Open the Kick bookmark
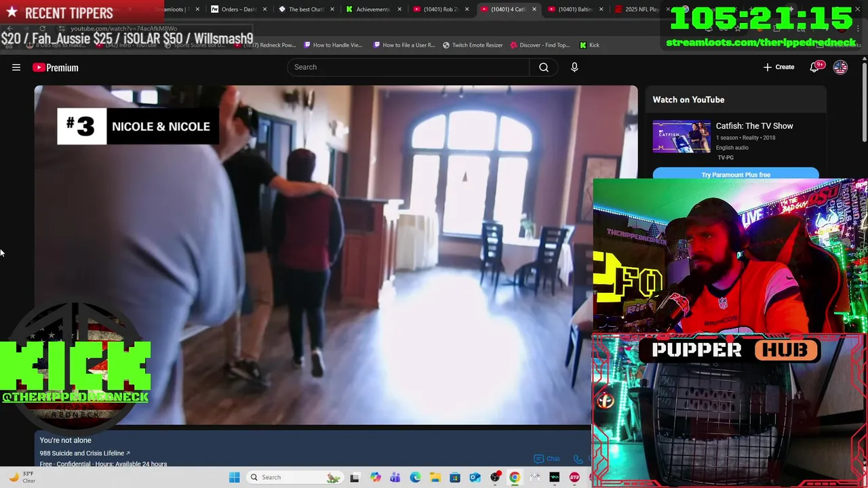The height and width of the screenshot is (488, 868). click(x=589, y=45)
